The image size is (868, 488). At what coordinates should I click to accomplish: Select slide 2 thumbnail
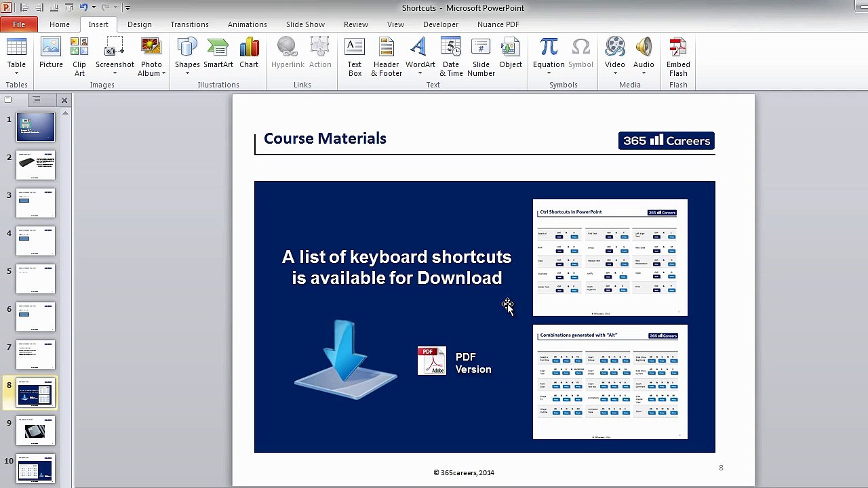pos(35,165)
